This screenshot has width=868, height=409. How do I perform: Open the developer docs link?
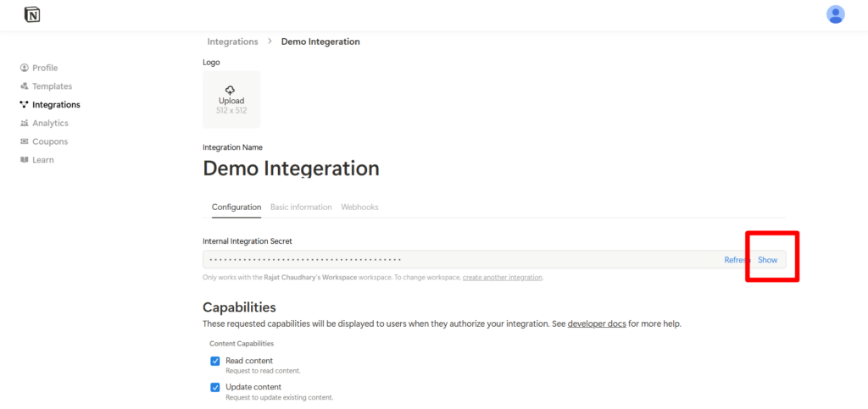597,323
